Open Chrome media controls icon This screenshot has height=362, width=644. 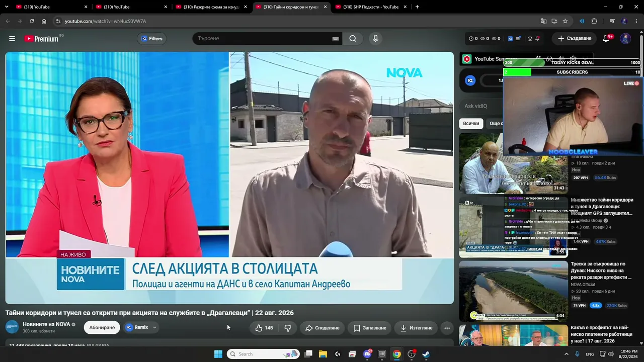612,21
